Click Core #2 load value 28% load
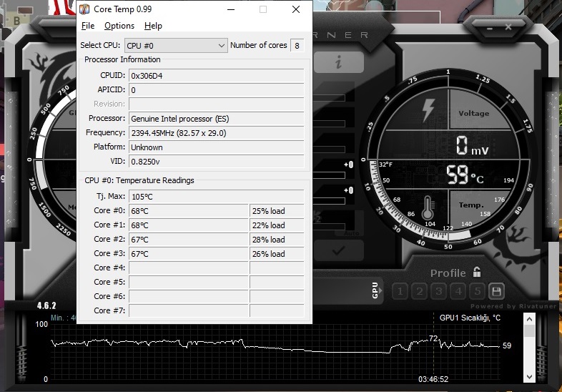Image resolution: width=562 pixels, height=392 pixels. [277, 240]
